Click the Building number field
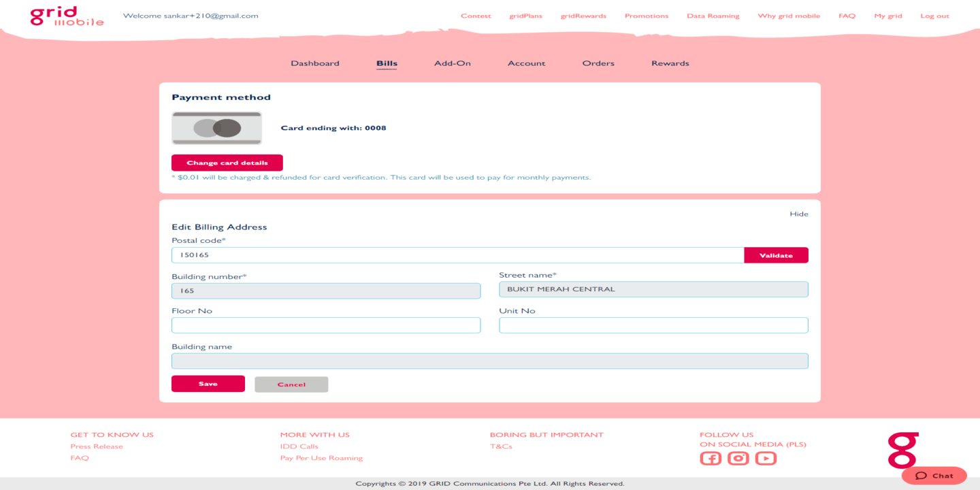The height and width of the screenshot is (490, 980). click(326, 291)
